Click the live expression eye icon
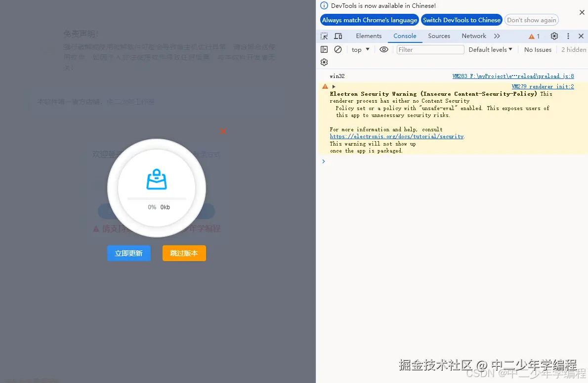This screenshot has height=383, width=588. (x=384, y=49)
